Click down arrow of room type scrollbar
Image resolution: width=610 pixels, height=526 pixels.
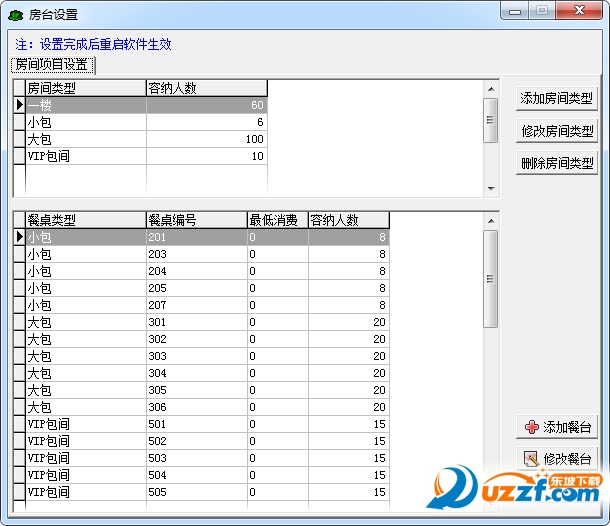click(491, 188)
